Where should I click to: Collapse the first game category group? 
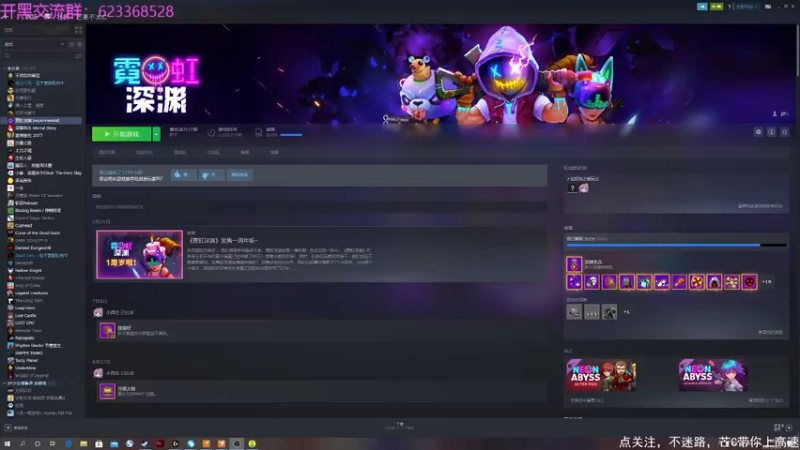[5, 68]
